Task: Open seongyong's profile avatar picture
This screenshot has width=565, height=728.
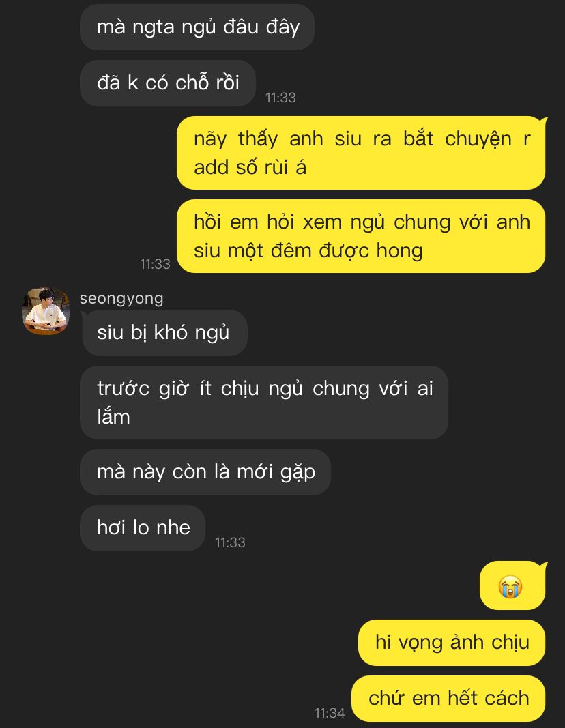Action: click(46, 310)
